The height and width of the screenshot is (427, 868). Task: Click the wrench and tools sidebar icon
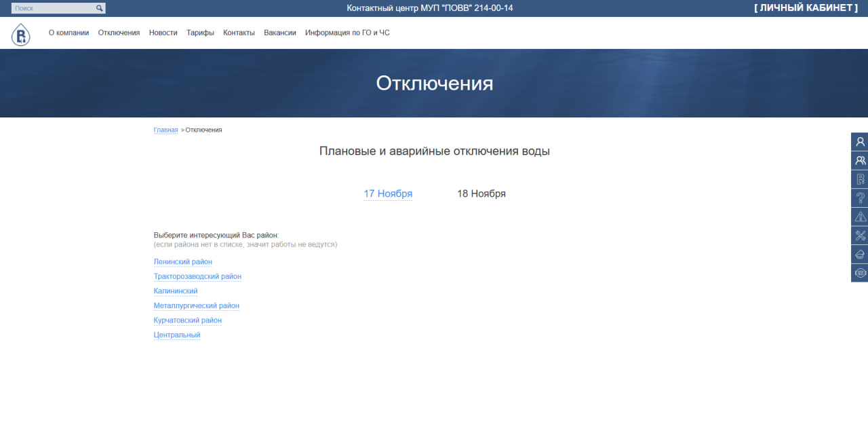point(860,236)
